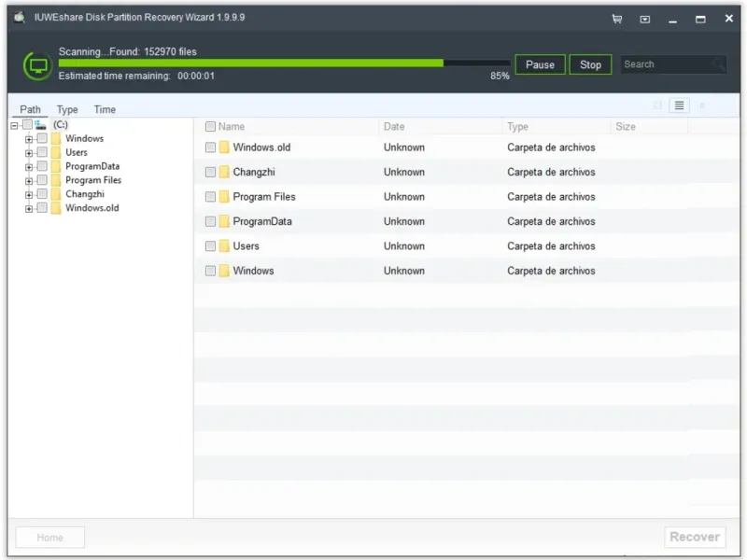
Task: Check the Windows checkbox in tree
Action: click(42, 138)
